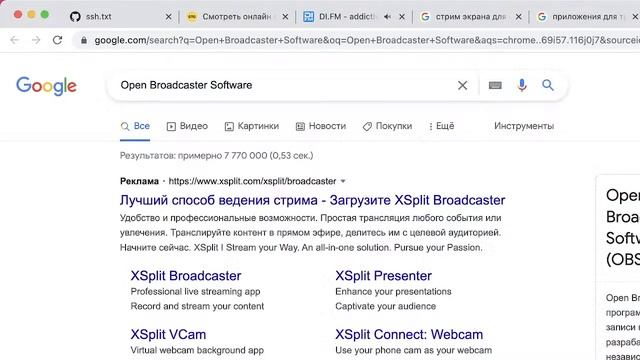Screen dimensions: 640x360
Task: Switch to Картинки results
Action: coord(252,126)
